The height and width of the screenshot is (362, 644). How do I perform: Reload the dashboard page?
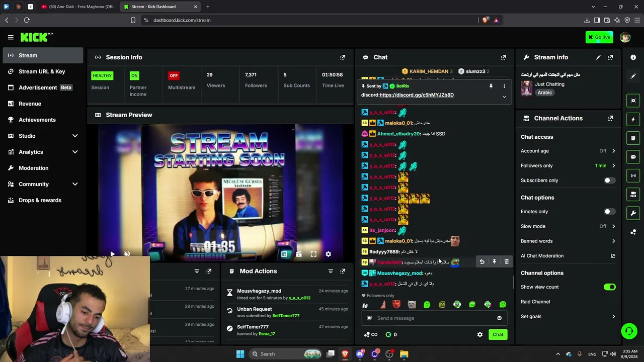coord(27,20)
